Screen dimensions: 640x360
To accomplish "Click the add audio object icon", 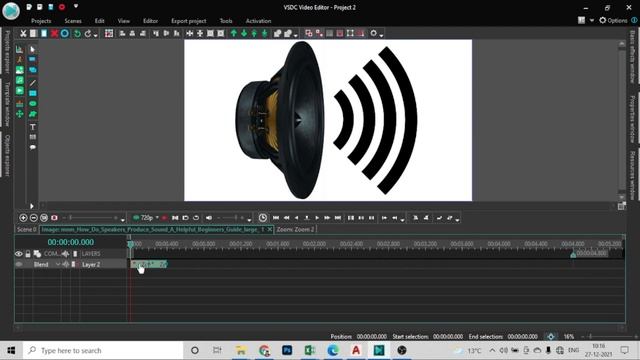I will coord(20,80).
